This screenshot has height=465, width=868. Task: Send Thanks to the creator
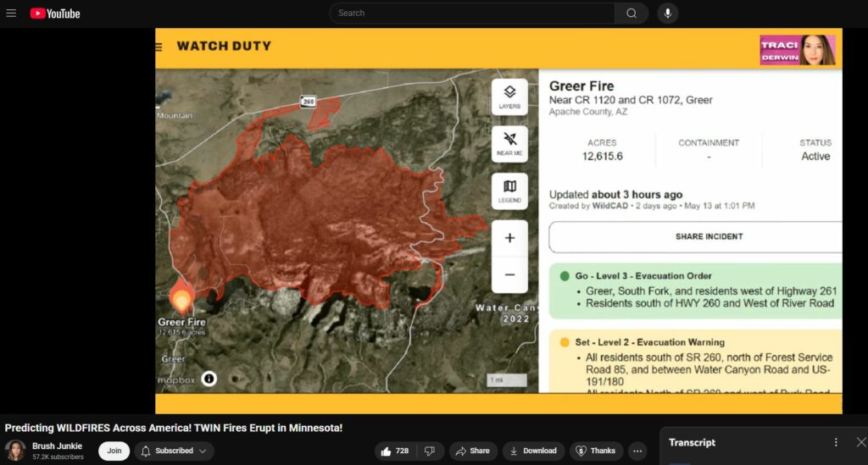(x=596, y=451)
